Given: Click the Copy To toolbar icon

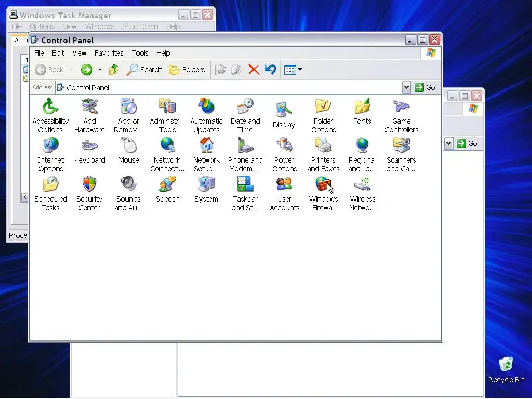Looking at the screenshot, I should pyautogui.click(x=237, y=70).
